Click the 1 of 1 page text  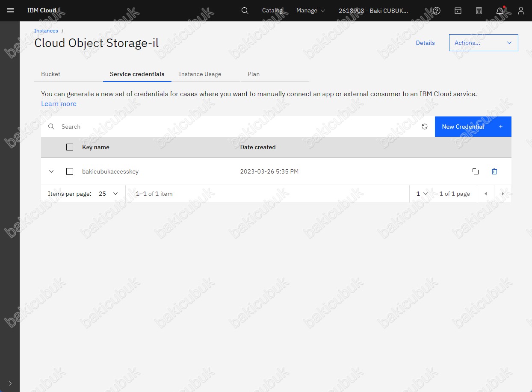455,194
